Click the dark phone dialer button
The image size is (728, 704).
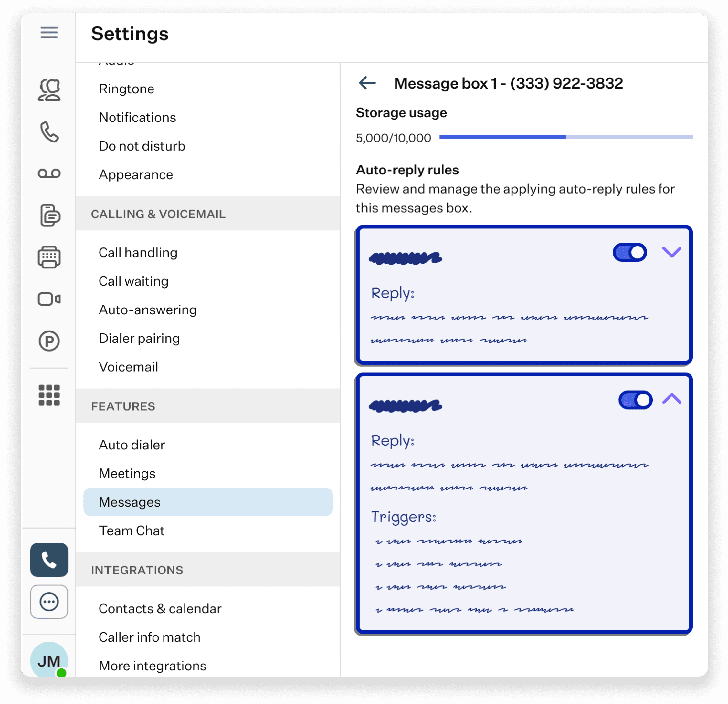pos(49,560)
